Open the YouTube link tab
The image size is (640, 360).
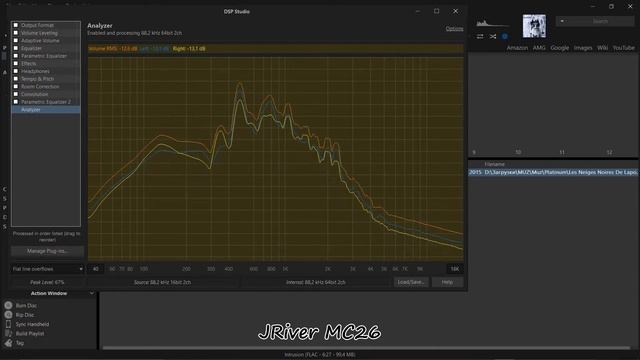pos(623,48)
